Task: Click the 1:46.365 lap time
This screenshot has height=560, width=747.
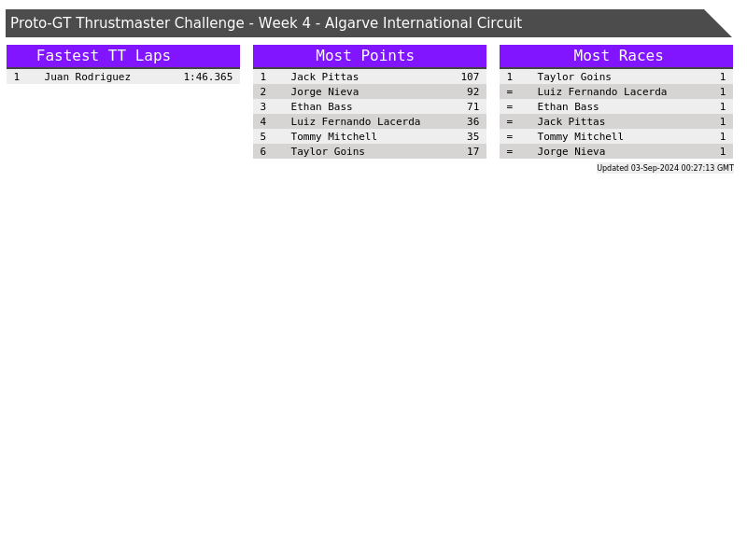Action: (207, 77)
